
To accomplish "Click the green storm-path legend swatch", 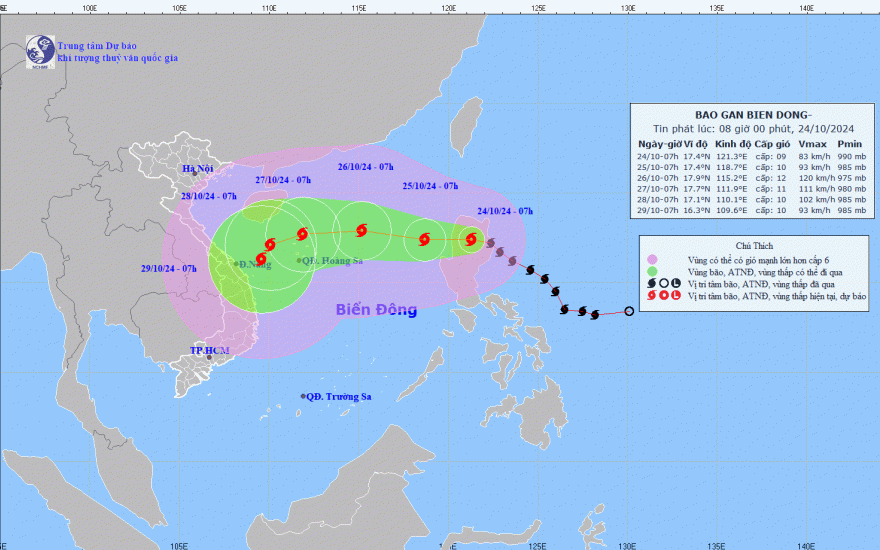I will tap(652, 272).
